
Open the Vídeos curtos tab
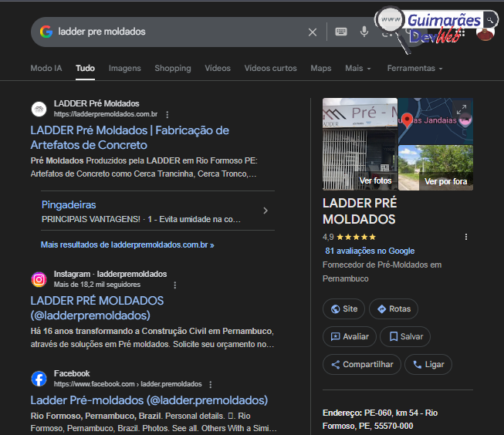click(271, 68)
